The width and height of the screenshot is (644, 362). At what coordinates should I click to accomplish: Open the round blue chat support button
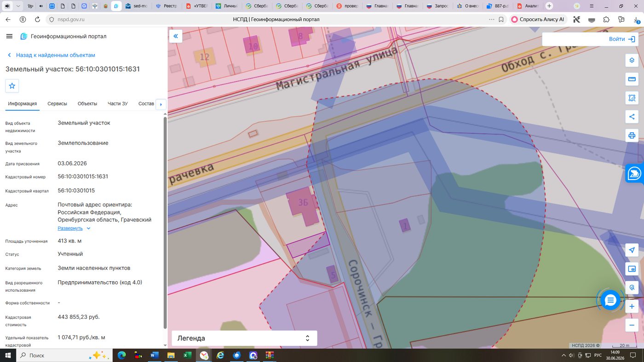click(x=610, y=300)
